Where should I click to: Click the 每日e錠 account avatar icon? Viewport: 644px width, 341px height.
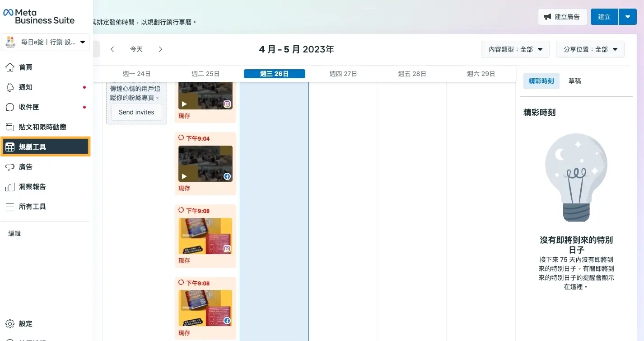coord(11,42)
